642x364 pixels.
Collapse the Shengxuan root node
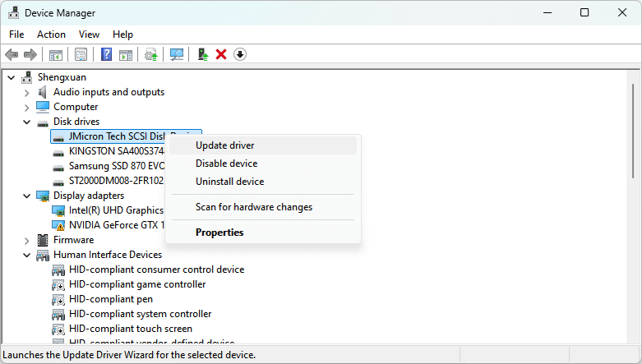click(x=12, y=77)
